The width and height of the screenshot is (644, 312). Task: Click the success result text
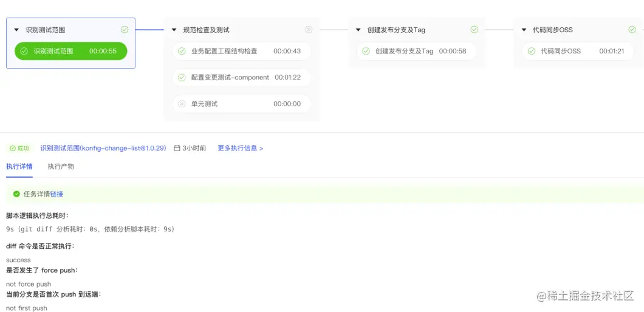(x=18, y=260)
